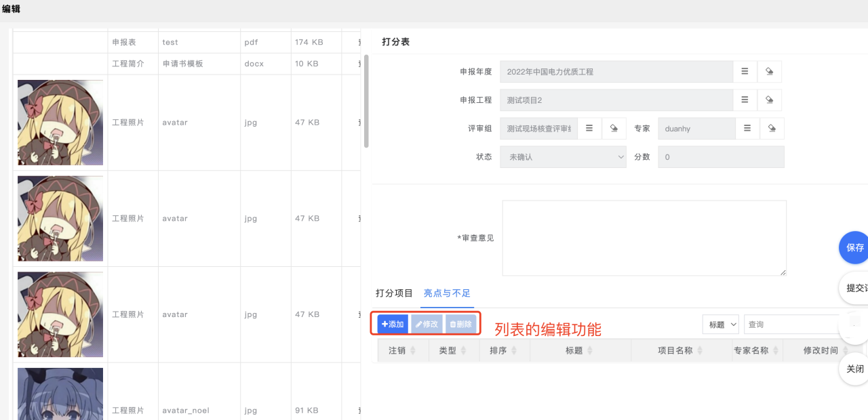
Task: Click the 专家 field showing duanhy
Action: [696, 128]
